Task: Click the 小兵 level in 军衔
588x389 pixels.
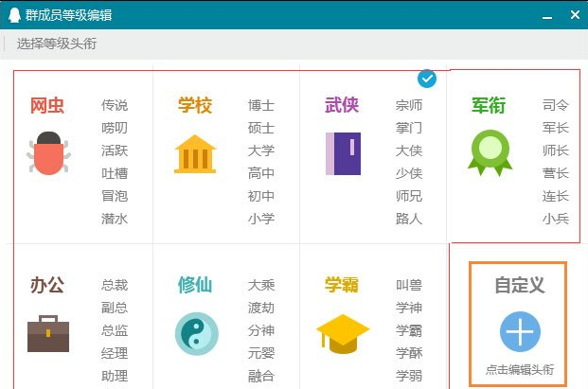Action: click(556, 219)
